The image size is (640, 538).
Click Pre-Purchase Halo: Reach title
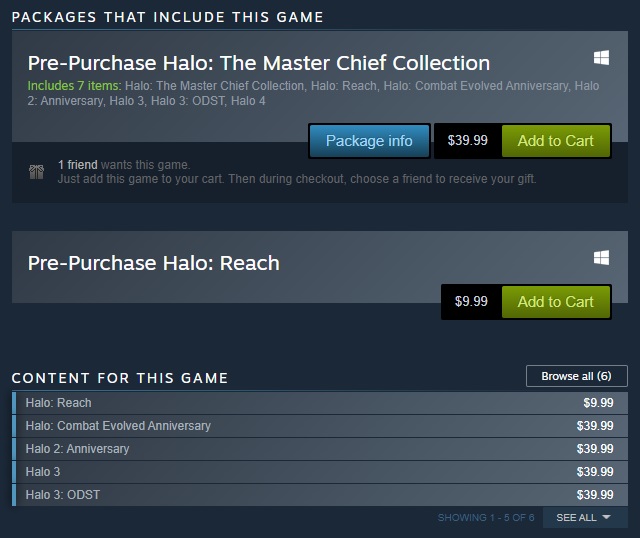tap(153, 263)
